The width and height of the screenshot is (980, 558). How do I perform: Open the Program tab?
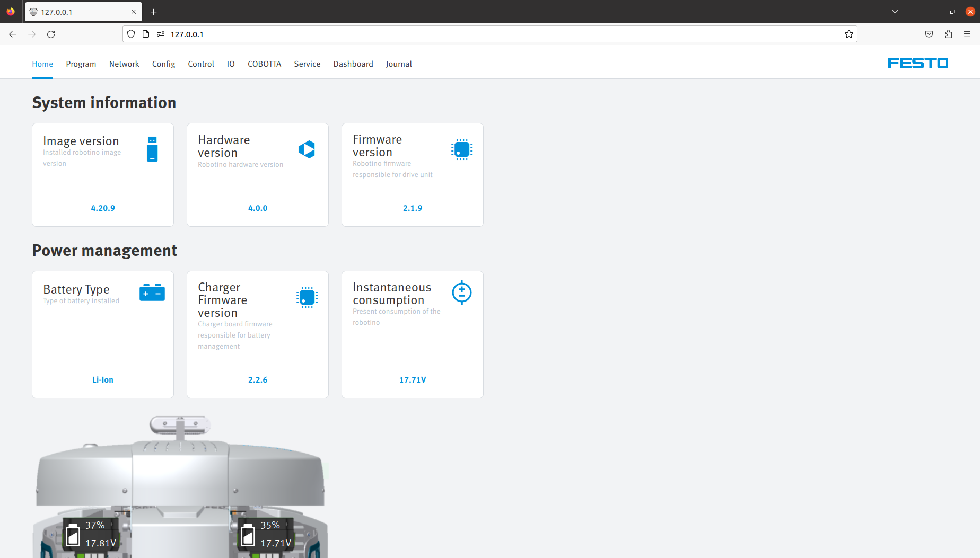point(81,64)
